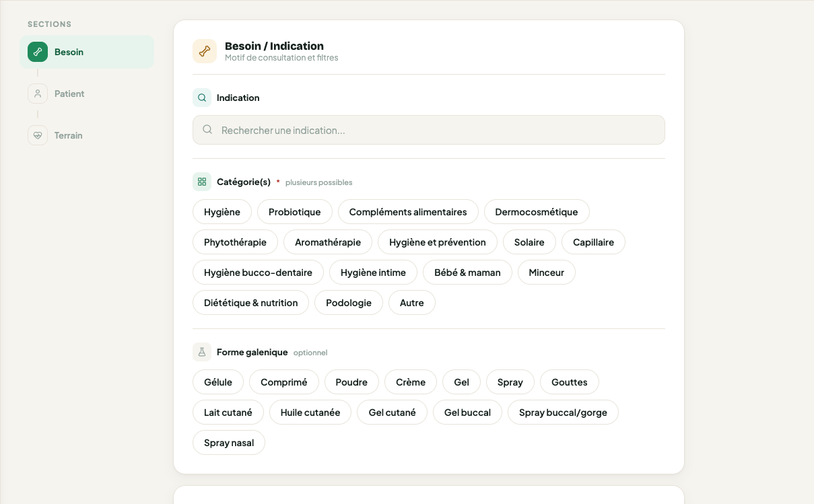Select the Hygiène category chip
The image size is (814, 504).
222,212
